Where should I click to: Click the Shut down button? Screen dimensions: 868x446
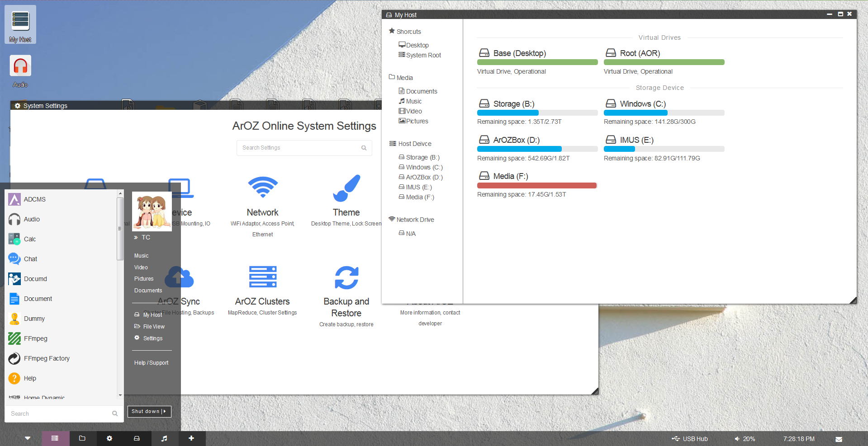(x=149, y=411)
